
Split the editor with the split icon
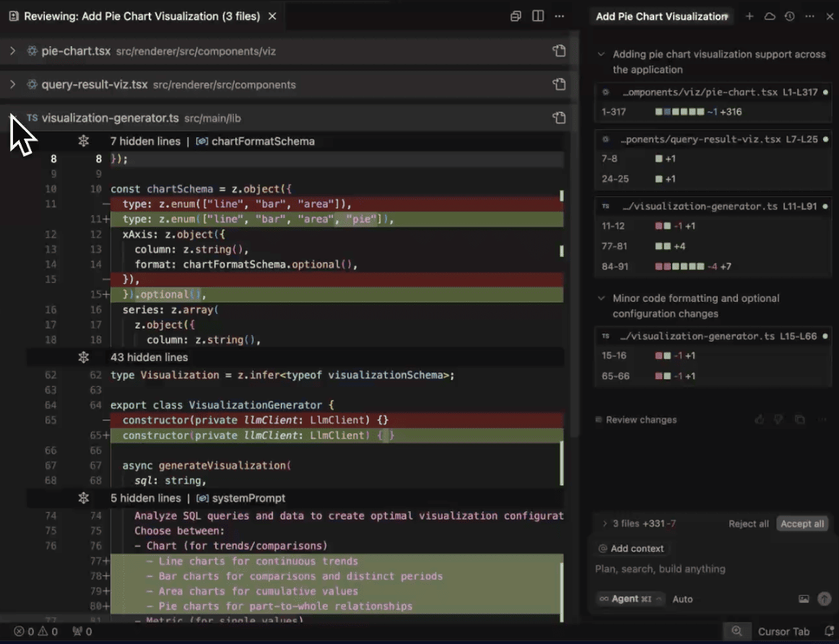(x=539, y=16)
